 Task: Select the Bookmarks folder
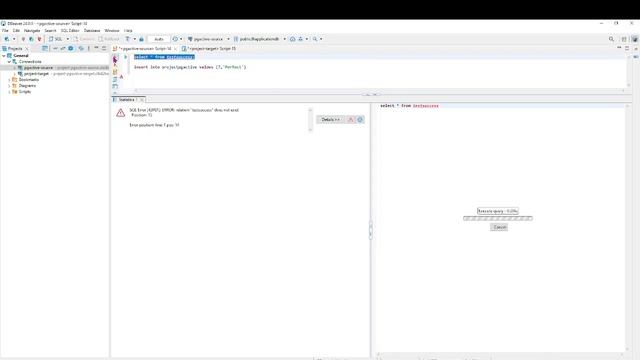[29, 80]
